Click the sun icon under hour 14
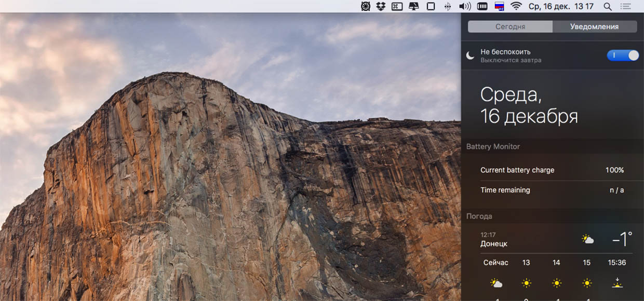This screenshot has width=644, height=301. point(557,283)
